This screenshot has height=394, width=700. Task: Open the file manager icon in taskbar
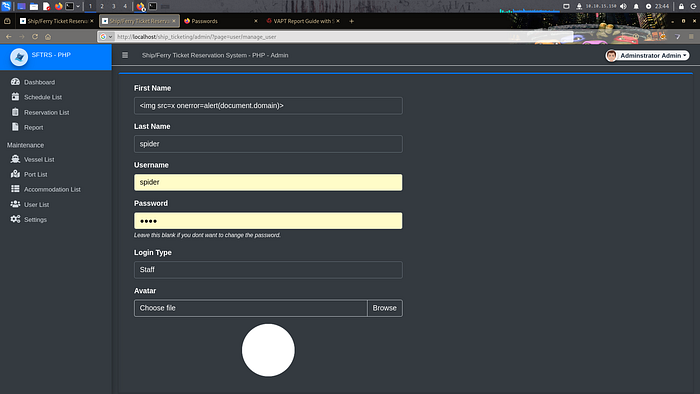pos(34,6)
